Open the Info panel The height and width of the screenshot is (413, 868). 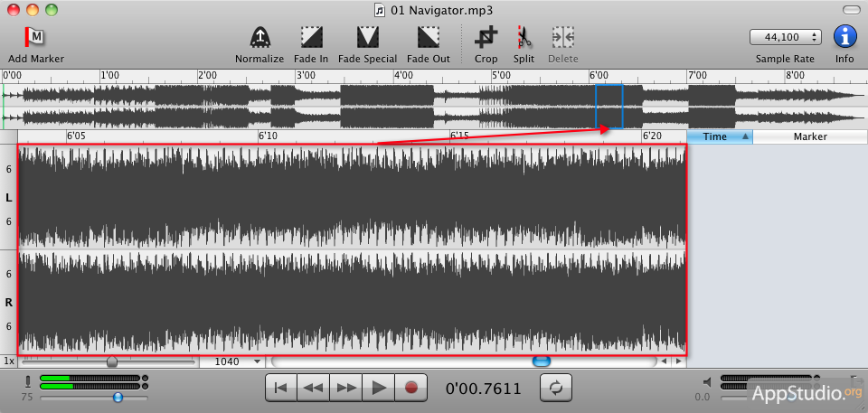[844, 37]
